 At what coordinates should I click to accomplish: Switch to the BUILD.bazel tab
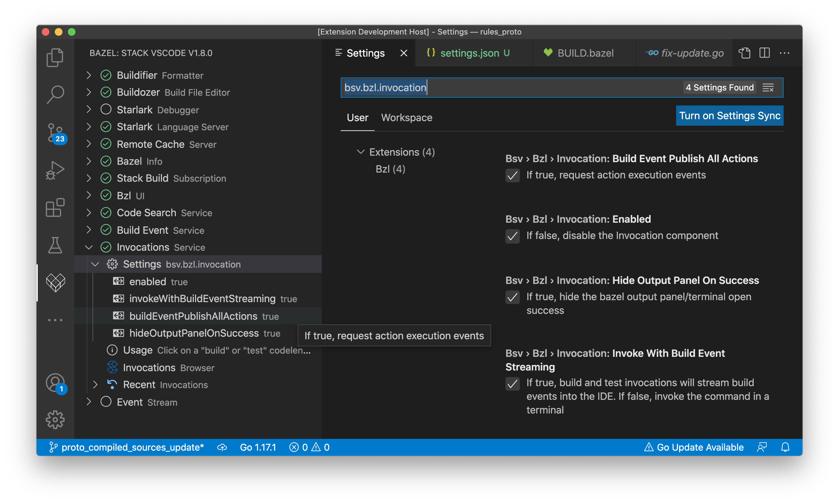(x=585, y=53)
